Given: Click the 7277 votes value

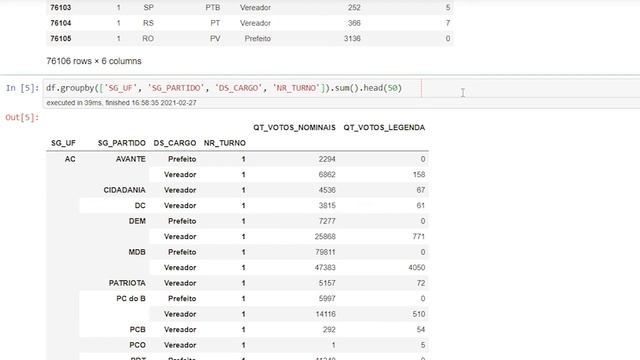Looking at the screenshot, I should click(327, 221).
